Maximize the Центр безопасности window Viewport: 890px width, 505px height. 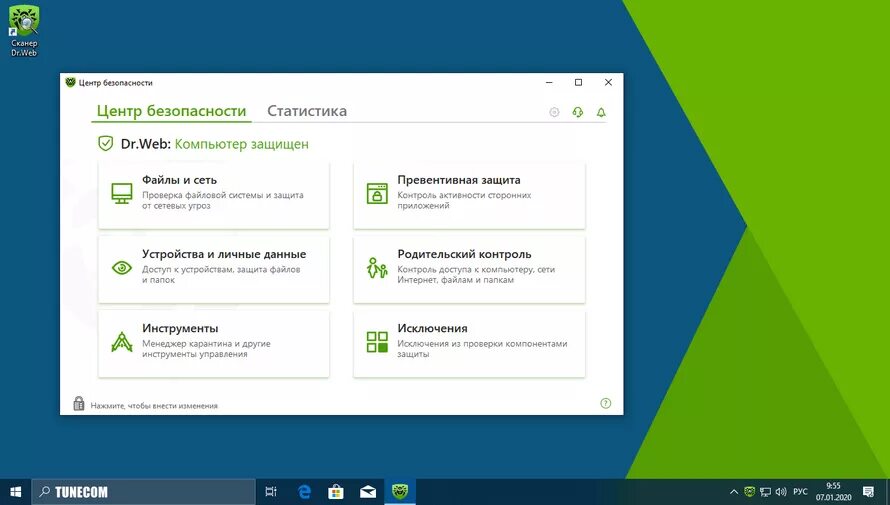point(578,82)
